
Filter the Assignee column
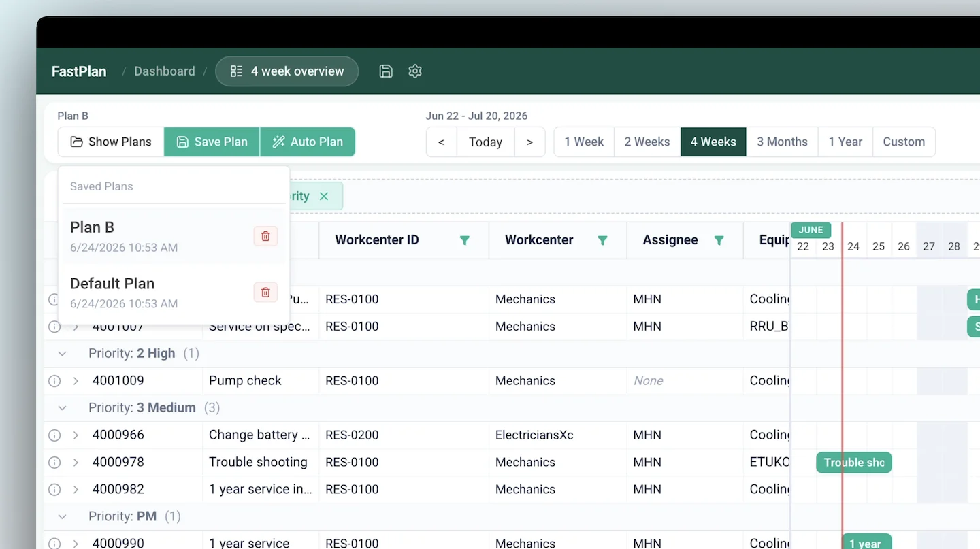719,240
